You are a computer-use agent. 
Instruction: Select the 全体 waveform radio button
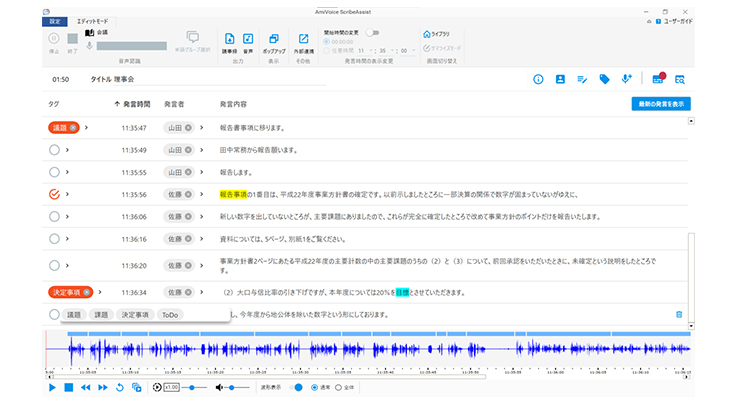coord(337,387)
